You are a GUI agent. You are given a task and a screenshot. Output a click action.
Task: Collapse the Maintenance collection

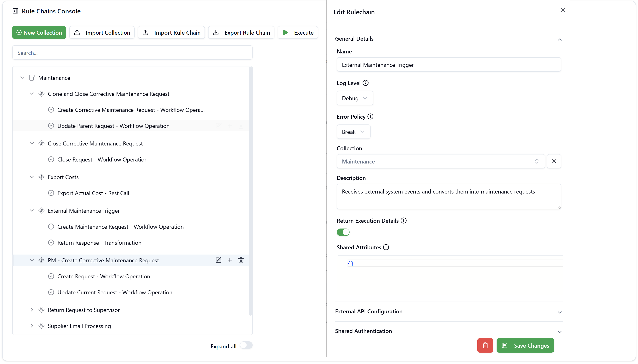(x=22, y=78)
